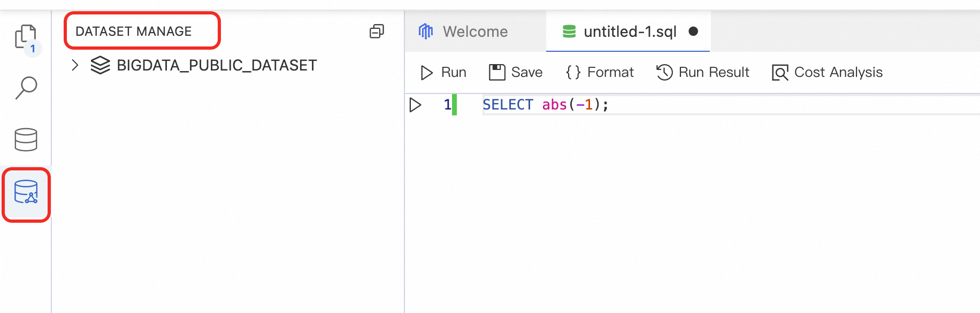This screenshot has width=980, height=313.
Task: Expand the BIGDATA_PUBLIC_DATASET tree chevron
Action: 75,65
